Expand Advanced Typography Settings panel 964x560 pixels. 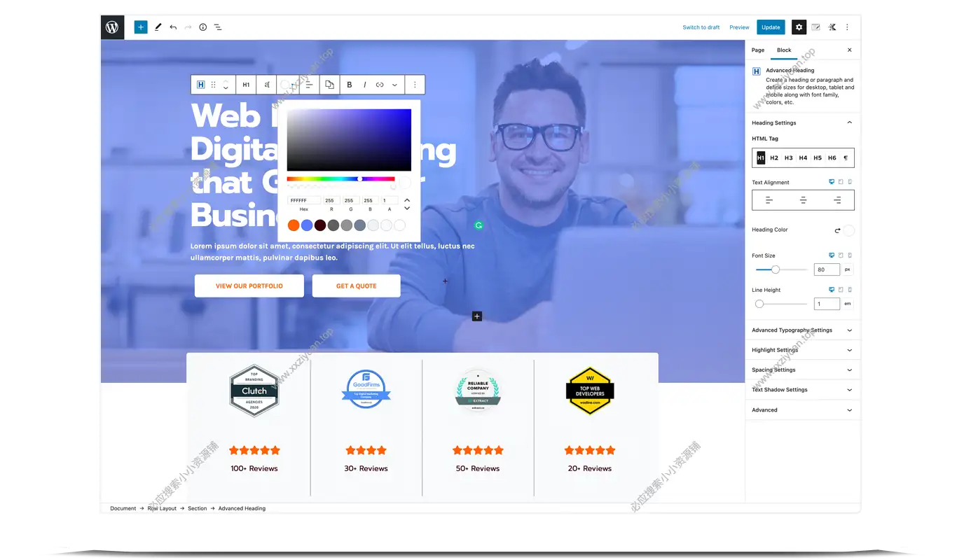[x=802, y=330]
